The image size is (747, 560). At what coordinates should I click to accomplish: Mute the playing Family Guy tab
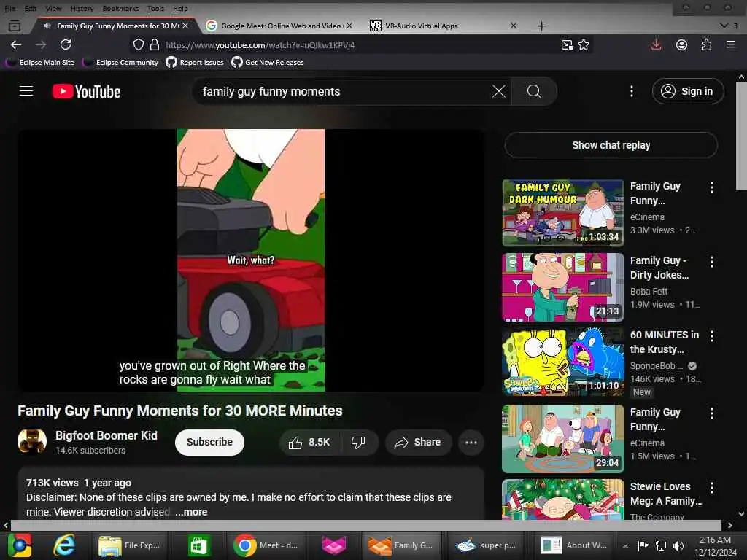47,26
